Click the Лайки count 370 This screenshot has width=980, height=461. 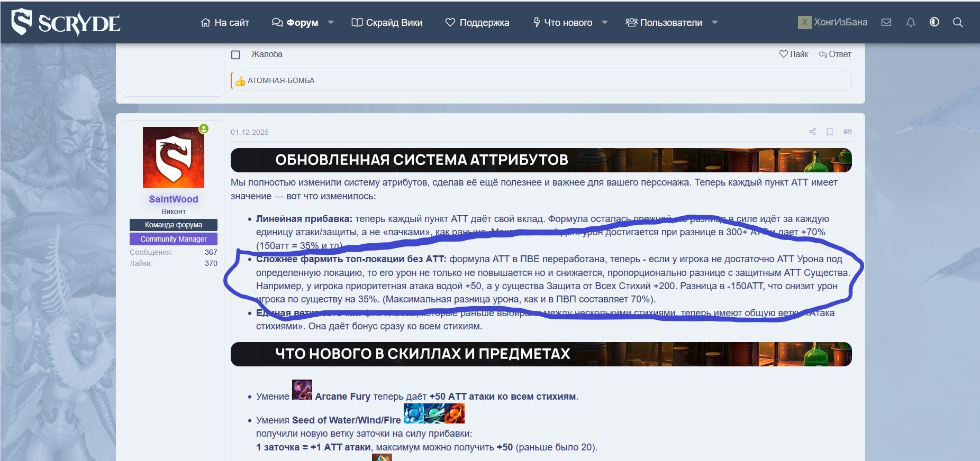coord(211,263)
